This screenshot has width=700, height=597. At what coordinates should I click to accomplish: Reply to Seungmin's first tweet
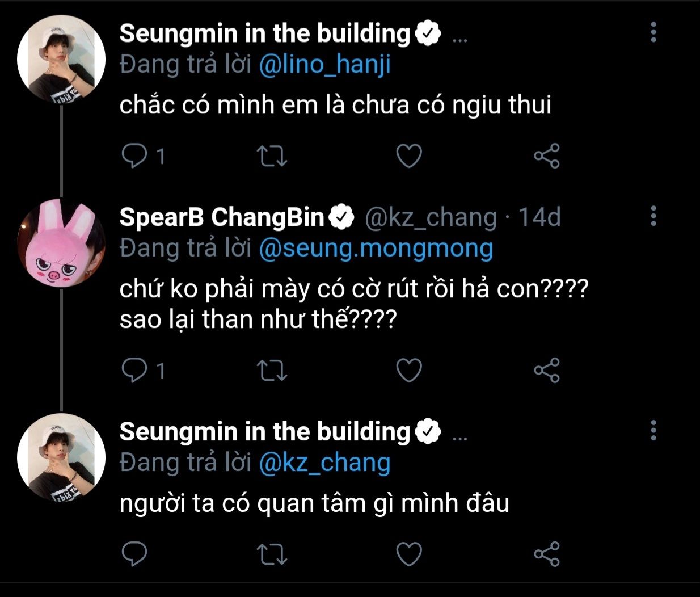point(134,156)
